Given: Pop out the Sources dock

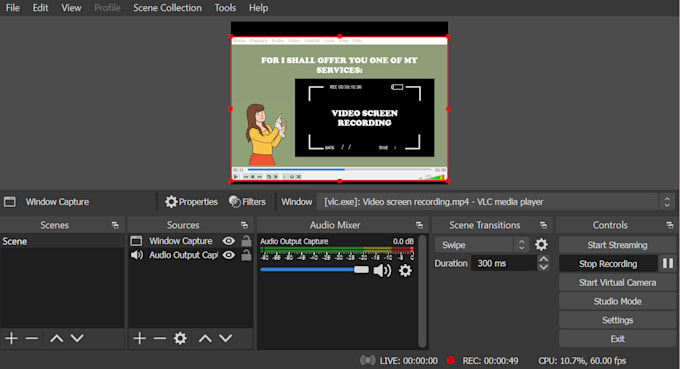Looking at the screenshot, I should [x=244, y=225].
